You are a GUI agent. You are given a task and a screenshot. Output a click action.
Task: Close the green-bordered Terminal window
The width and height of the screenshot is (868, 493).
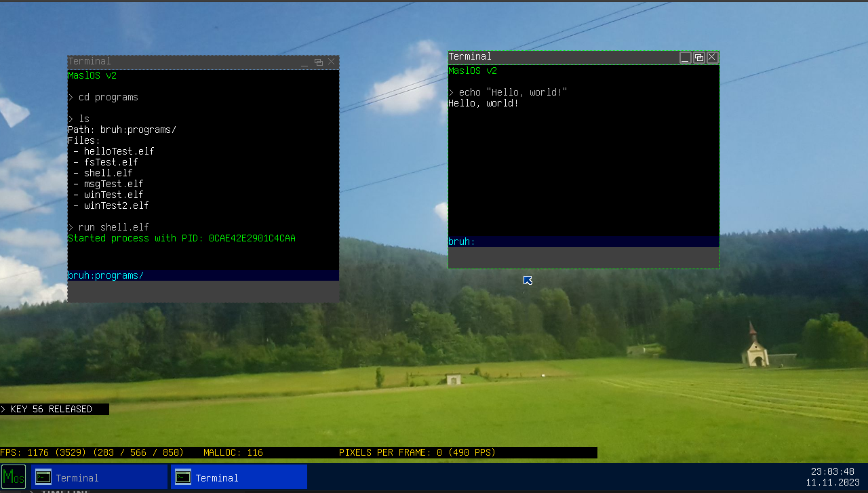712,58
